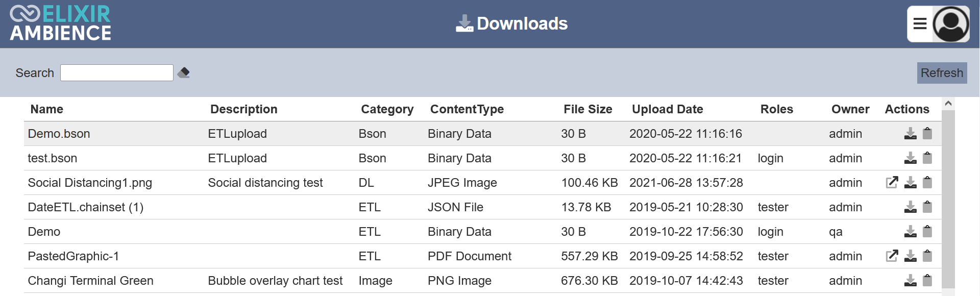Download Changi Terminal Green image
Image resolution: width=980 pixels, height=296 pixels.
click(x=910, y=281)
